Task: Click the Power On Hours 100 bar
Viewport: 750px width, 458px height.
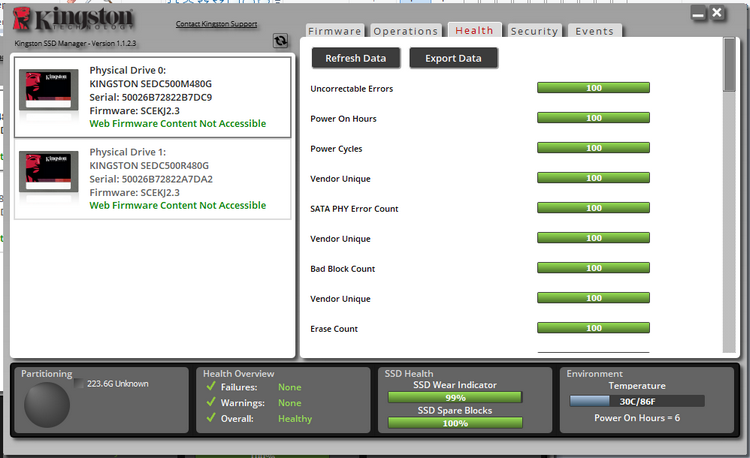Action: (x=593, y=118)
